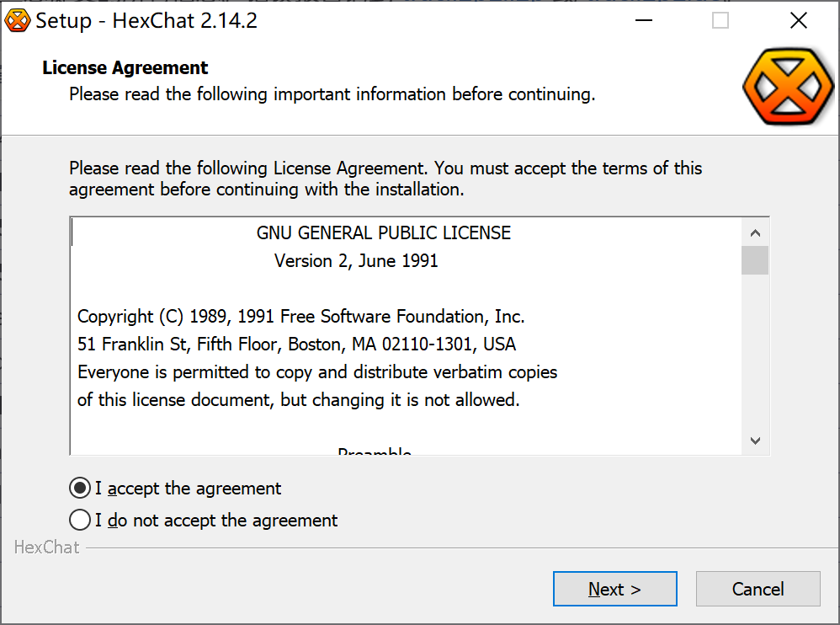Place cursor on 'Version 2, June 1991' line
840x625 pixels.
pos(356,261)
